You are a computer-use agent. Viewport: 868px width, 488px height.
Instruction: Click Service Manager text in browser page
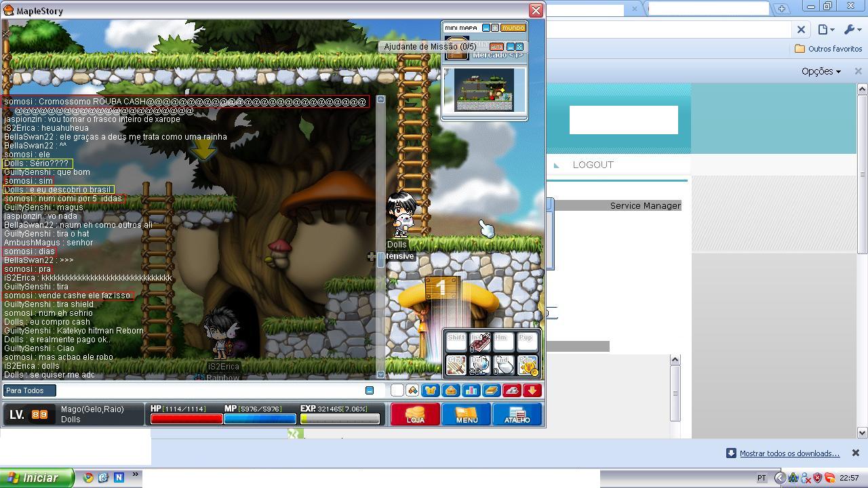coord(645,205)
